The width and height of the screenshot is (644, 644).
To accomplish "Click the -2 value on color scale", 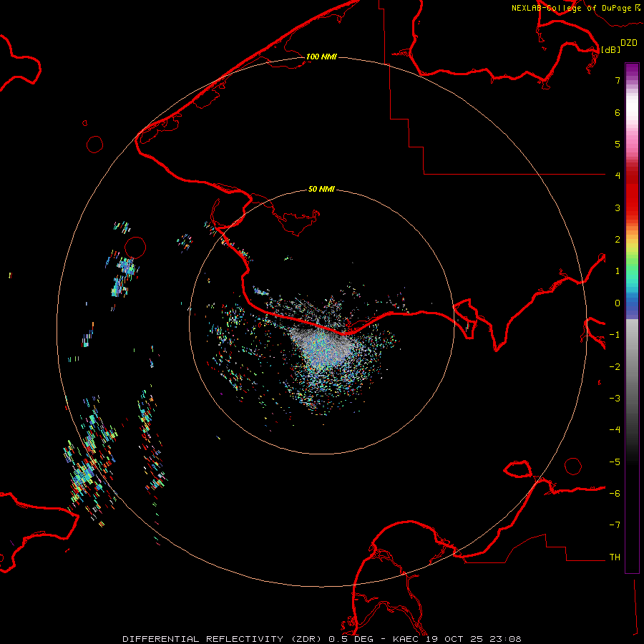I will 615,367.
